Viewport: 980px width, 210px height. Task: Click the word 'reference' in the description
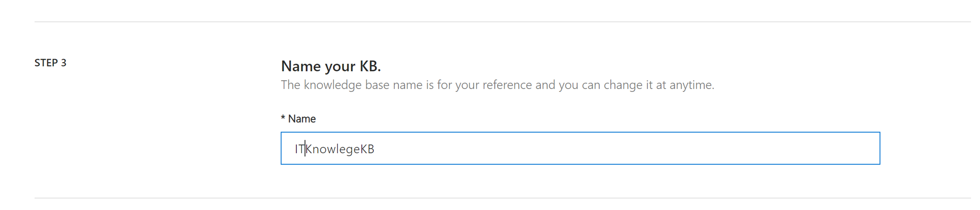(x=508, y=85)
